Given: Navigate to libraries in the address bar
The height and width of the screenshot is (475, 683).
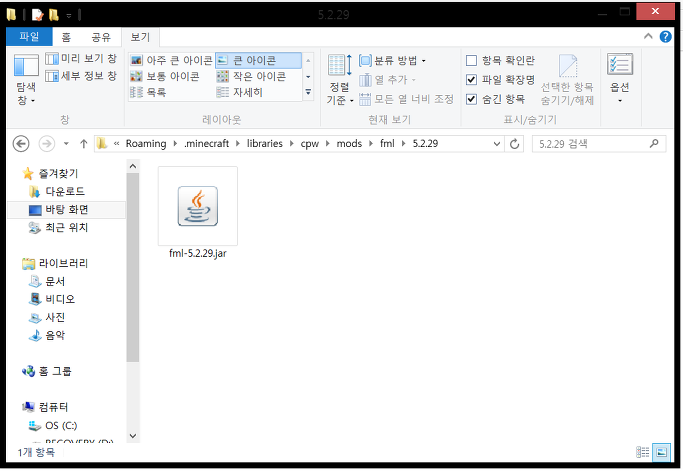Looking at the screenshot, I should coord(265,143).
